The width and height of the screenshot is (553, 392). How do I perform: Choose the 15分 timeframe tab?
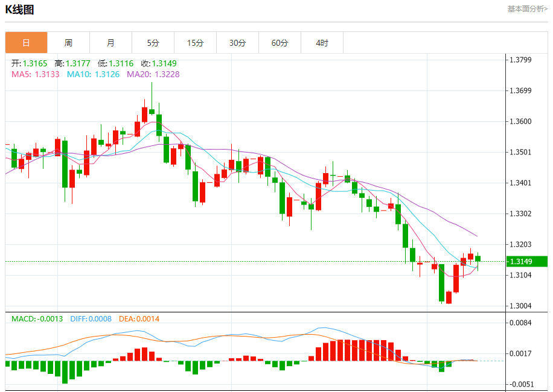click(x=195, y=43)
